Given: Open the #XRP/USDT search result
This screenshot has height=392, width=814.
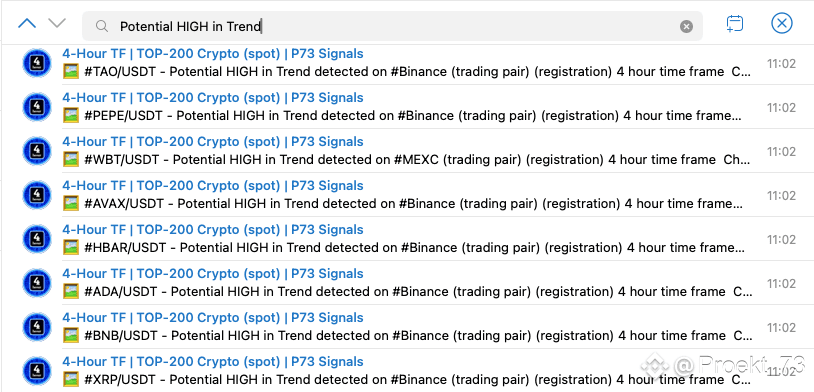Looking at the screenshot, I should click(407, 371).
